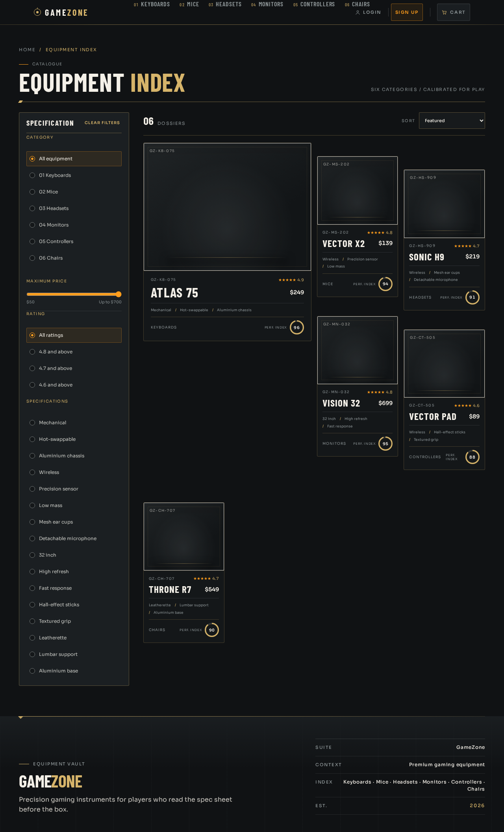The height and width of the screenshot is (832, 504).
Task: Click the login user icon
Action: pyautogui.click(x=358, y=13)
